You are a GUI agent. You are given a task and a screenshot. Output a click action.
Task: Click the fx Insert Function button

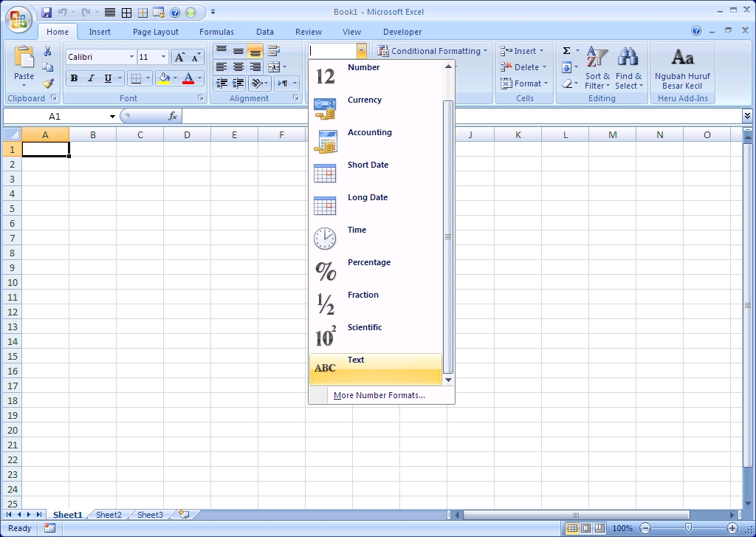tap(173, 116)
